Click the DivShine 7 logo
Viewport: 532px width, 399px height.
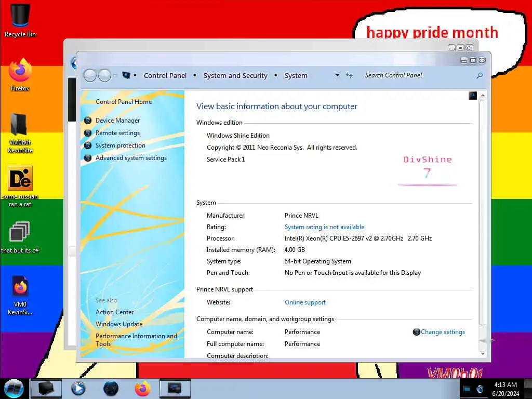coord(428,170)
